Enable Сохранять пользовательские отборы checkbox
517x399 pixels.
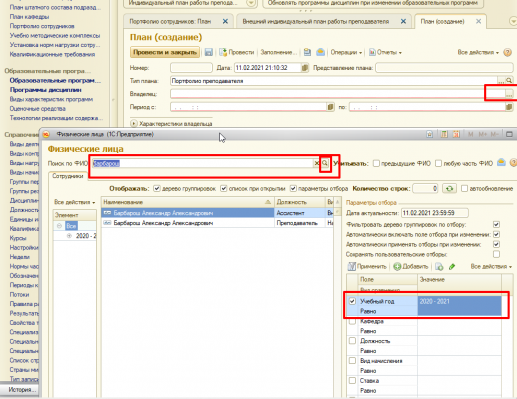[496, 254]
